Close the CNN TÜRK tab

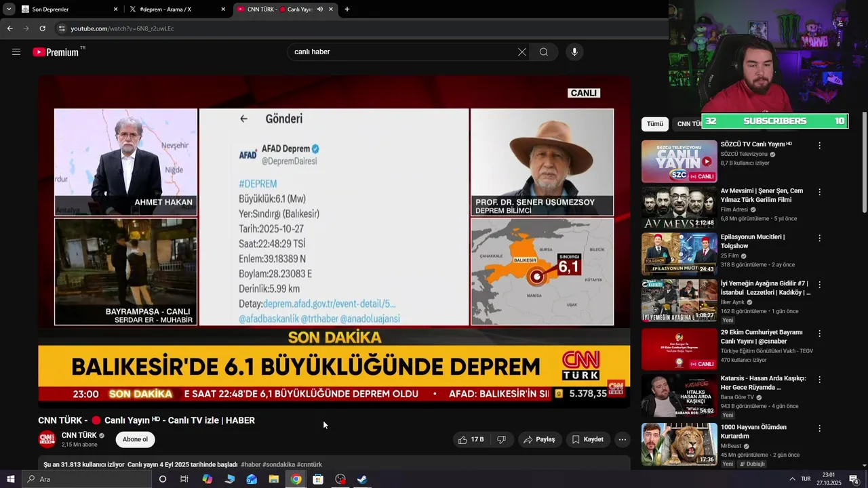pyautogui.click(x=331, y=9)
